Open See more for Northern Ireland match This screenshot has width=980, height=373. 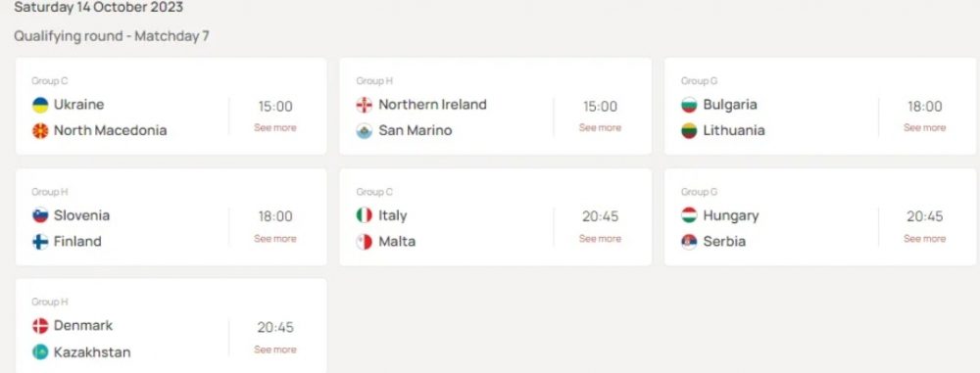[600, 127]
